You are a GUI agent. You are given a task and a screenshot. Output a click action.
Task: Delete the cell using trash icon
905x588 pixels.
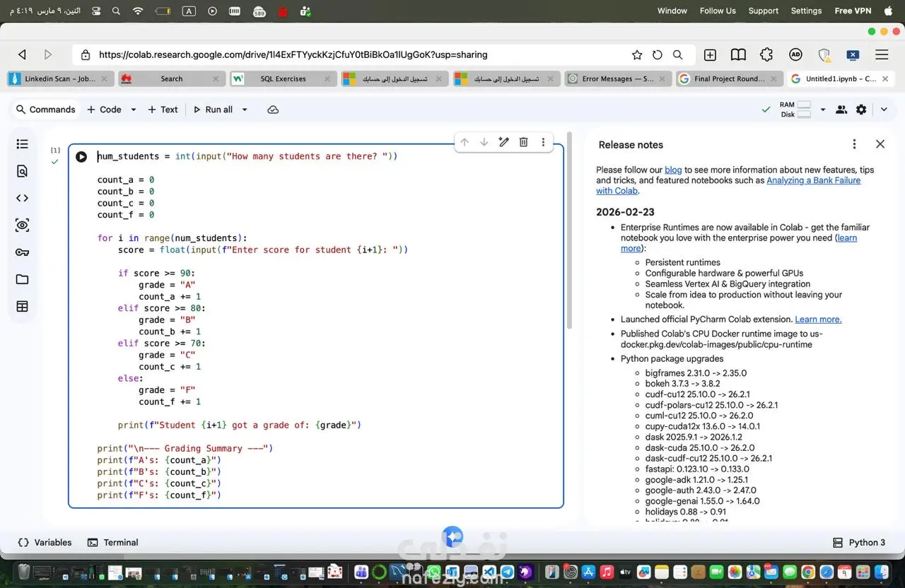[x=523, y=142]
